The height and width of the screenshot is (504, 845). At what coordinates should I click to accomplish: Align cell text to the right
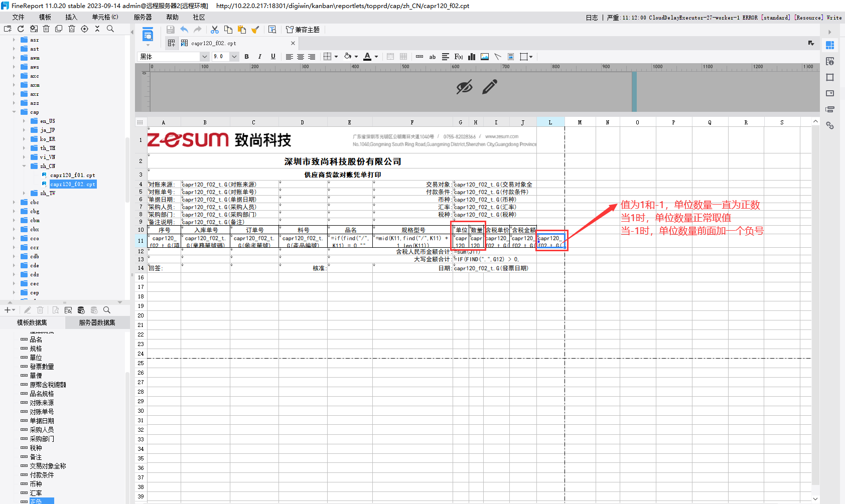pos(312,57)
